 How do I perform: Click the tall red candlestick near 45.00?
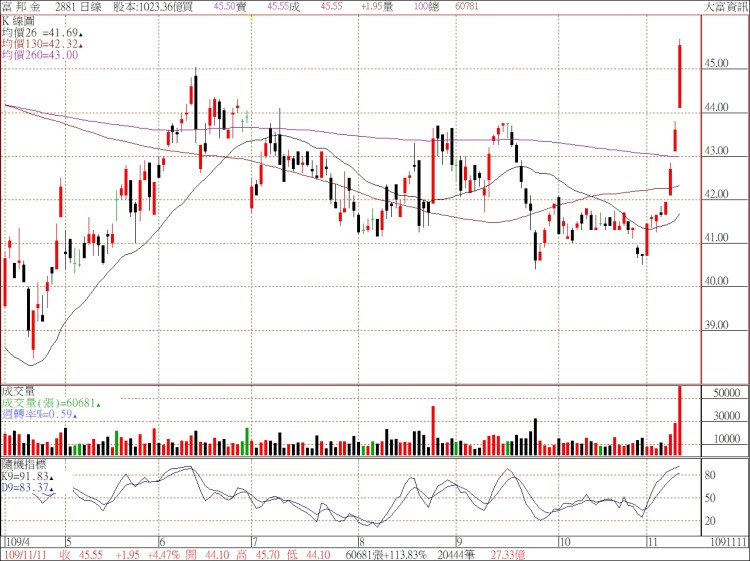coord(680,75)
